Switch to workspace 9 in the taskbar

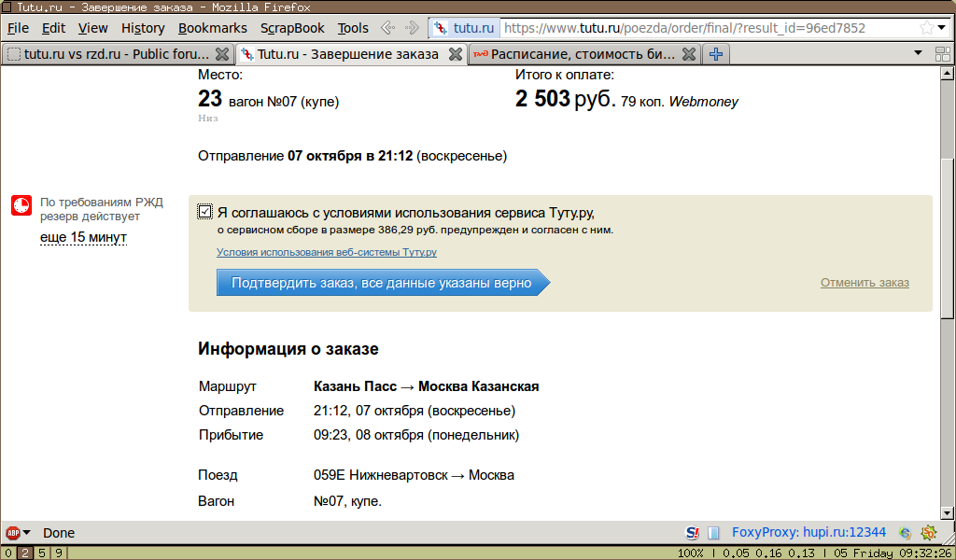(58, 553)
